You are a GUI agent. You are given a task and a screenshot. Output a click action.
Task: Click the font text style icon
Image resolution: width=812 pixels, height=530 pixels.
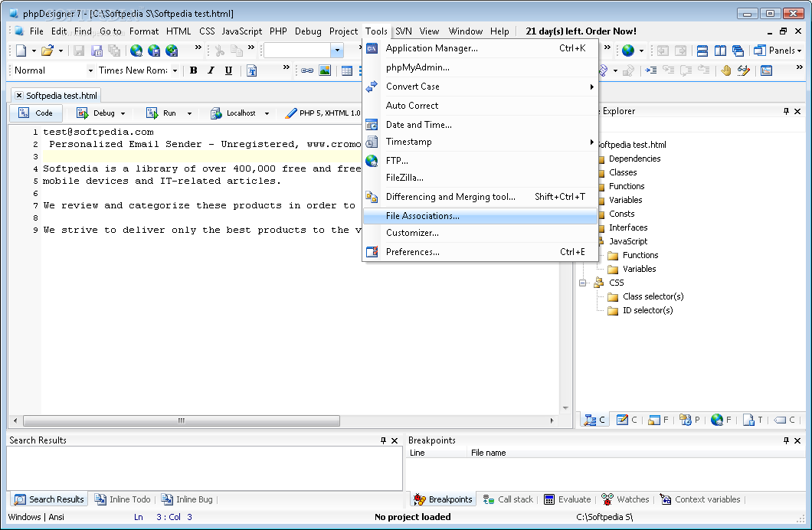(252, 70)
